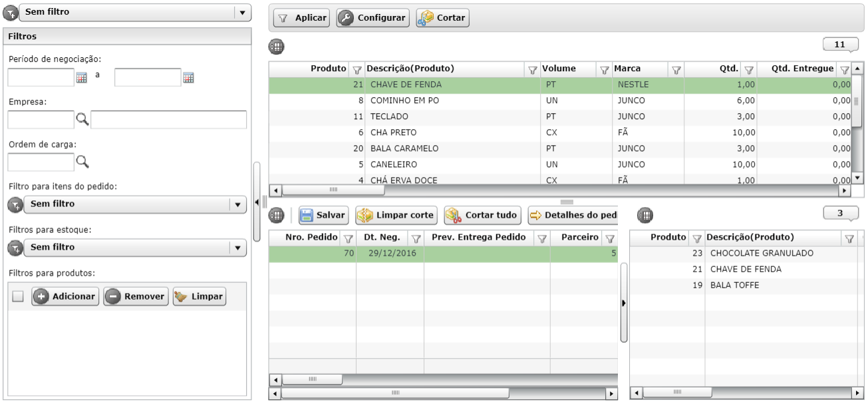
Task: Click the Empresa search magnifier icon
Action: click(x=82, y=120)
